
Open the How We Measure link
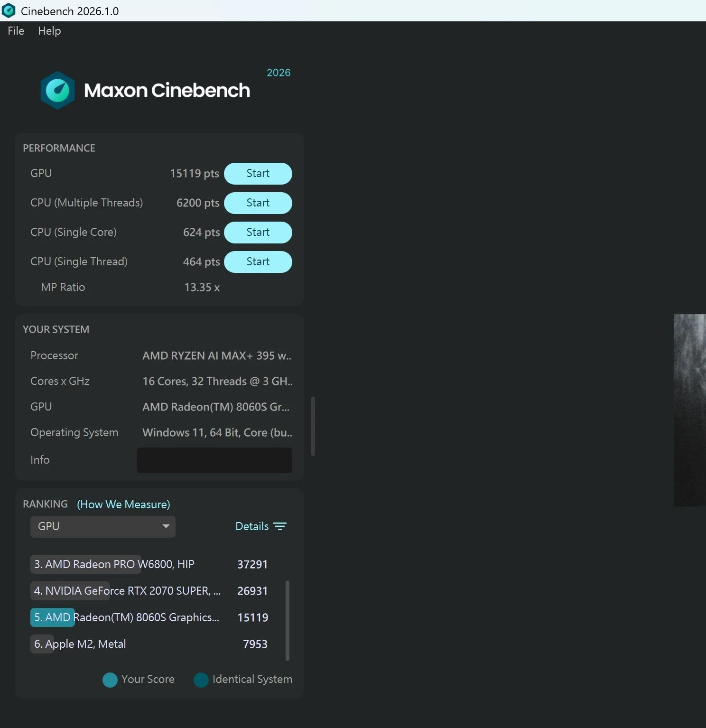pos(123,504)
